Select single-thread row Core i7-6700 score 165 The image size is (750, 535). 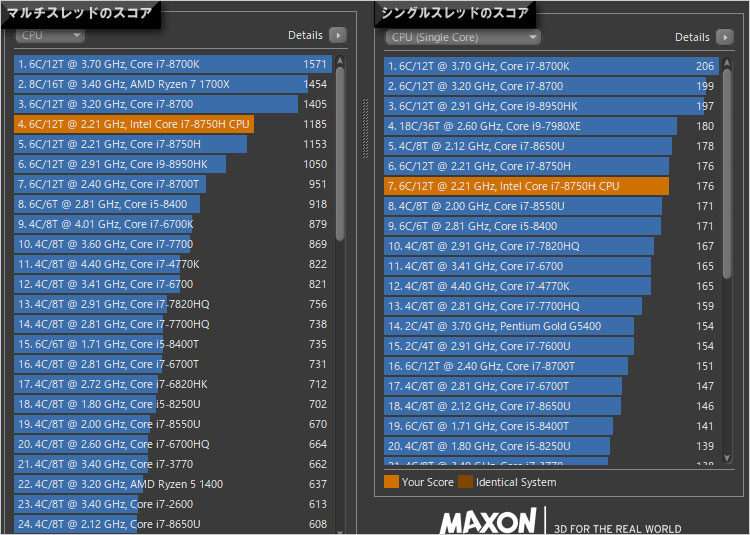coord(551,266)
